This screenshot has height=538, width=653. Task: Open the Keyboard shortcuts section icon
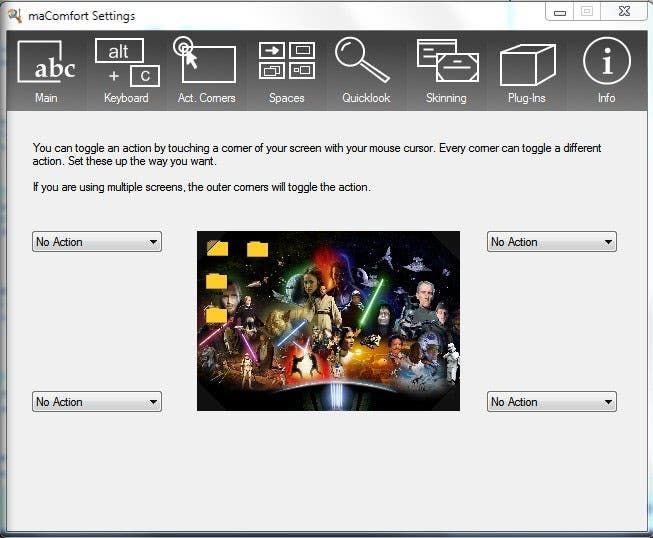(x=127, y=70)
